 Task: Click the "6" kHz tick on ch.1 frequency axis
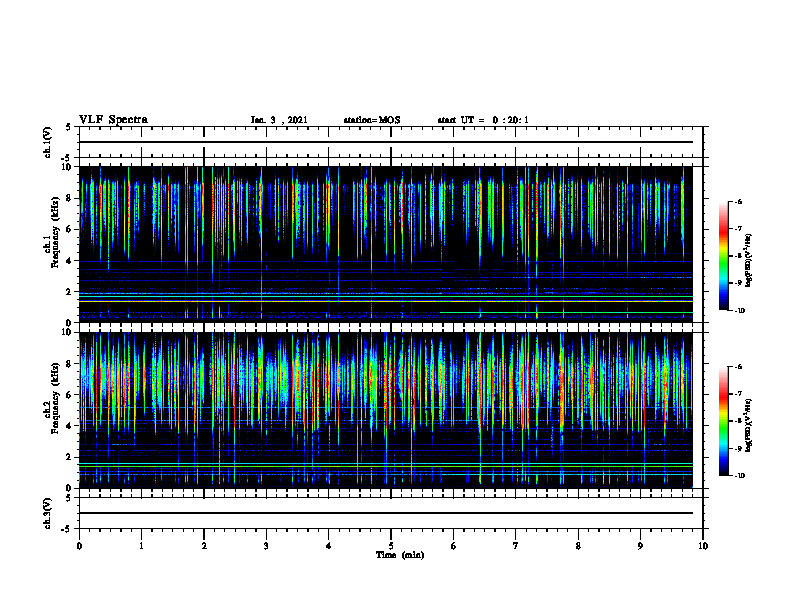(x=69, y=229)
